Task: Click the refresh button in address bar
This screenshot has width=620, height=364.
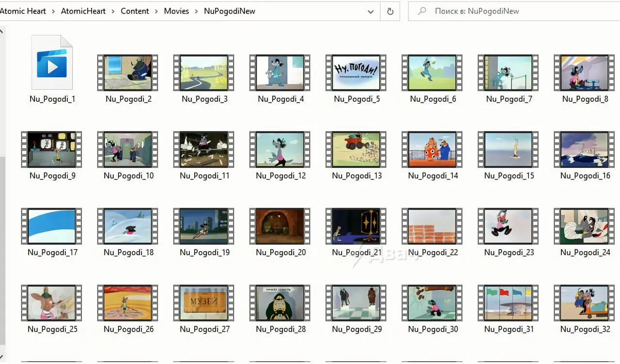Action: pyautogui.click(x=390, y=11)
